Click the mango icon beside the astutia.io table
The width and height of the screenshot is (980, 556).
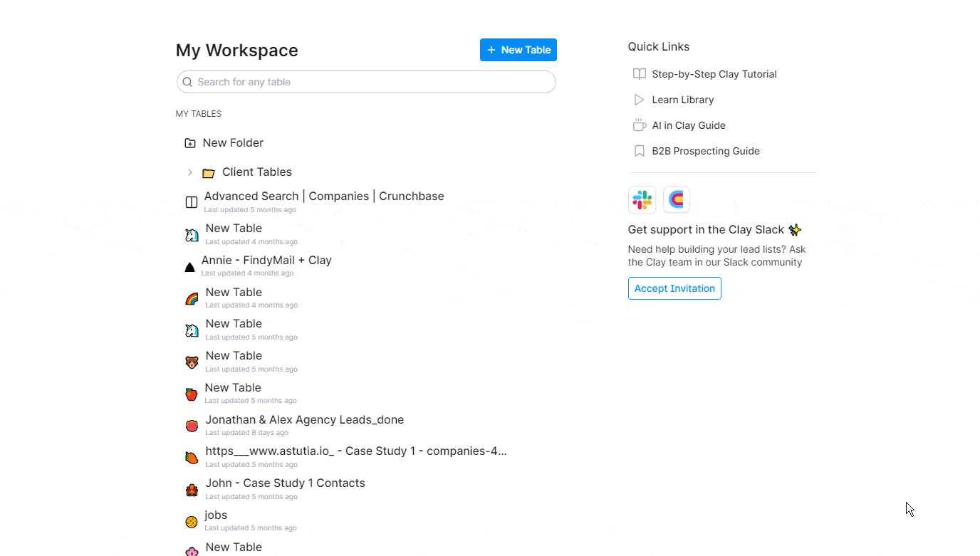tap(192, 458)
